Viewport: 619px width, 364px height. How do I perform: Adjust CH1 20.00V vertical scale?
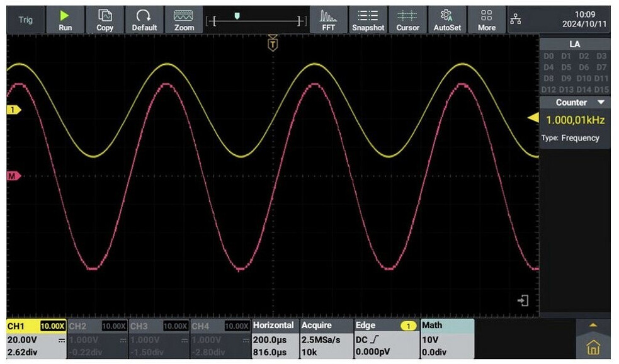(x=23, y=340)
